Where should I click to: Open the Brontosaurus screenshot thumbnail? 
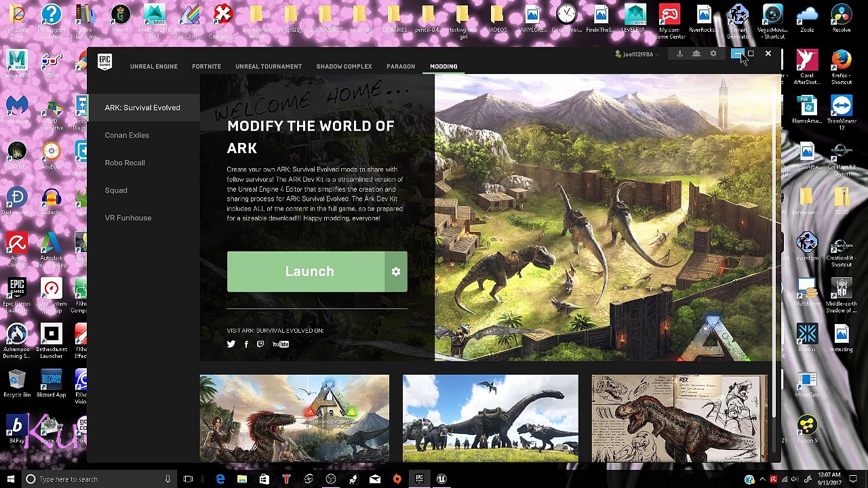[490, 418]
